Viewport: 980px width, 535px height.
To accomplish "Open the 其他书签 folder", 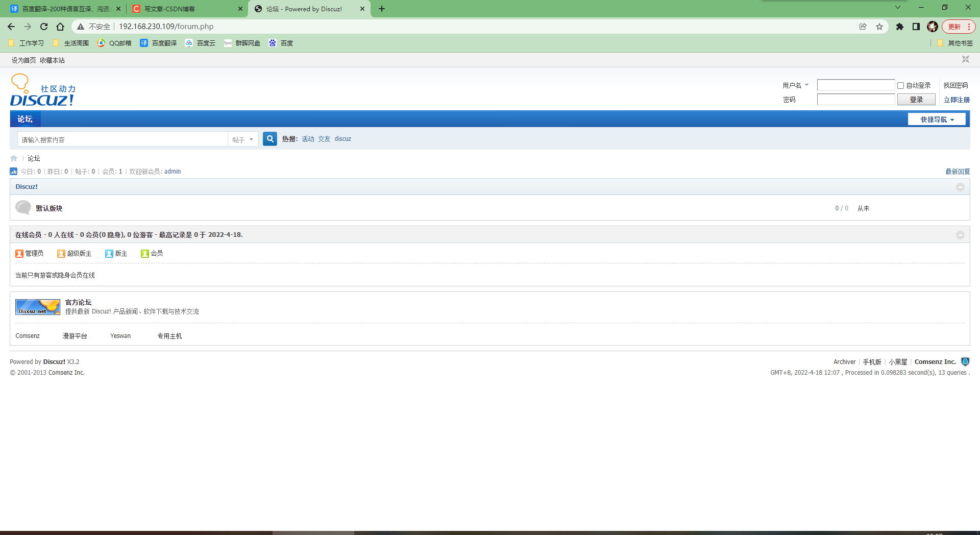I will coord(955,43).
